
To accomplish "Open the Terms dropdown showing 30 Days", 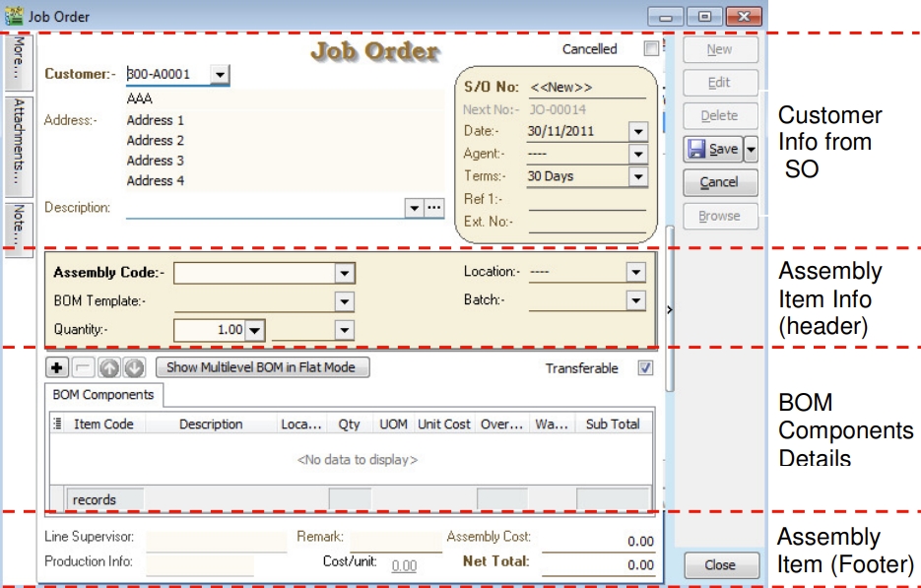I will point(637,176).
